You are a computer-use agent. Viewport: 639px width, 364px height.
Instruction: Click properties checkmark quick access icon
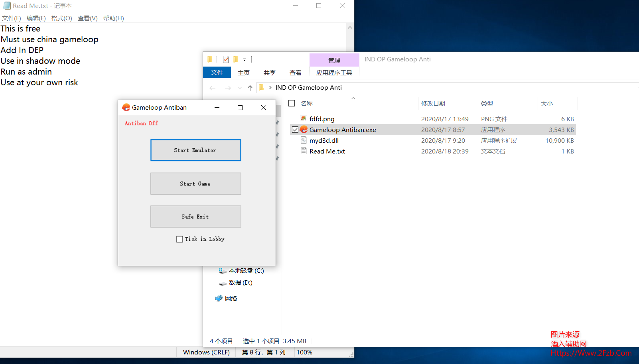tap(226, 59)
